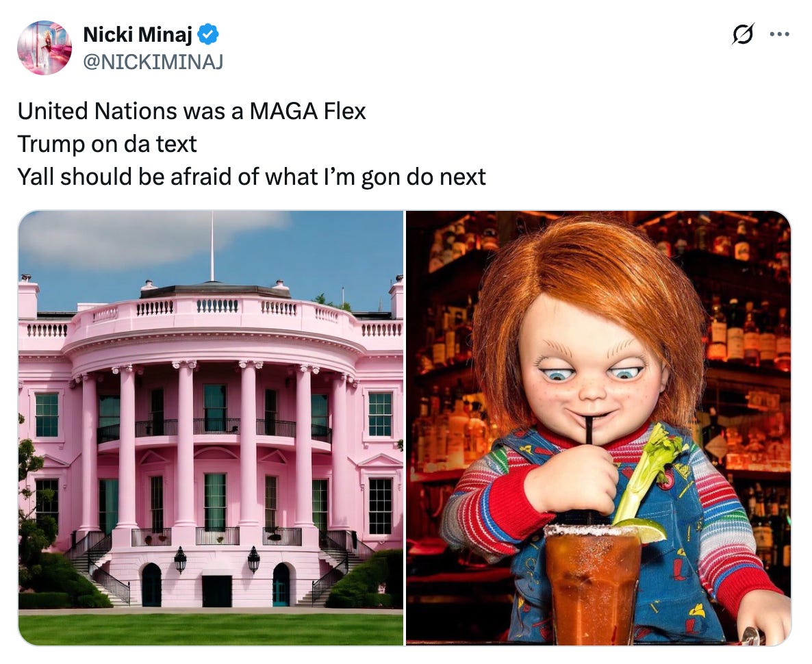Viewport: 812px width, 664px height.
Task: Visit the Nicki Minaj display name link
Action: click(138, 34)
